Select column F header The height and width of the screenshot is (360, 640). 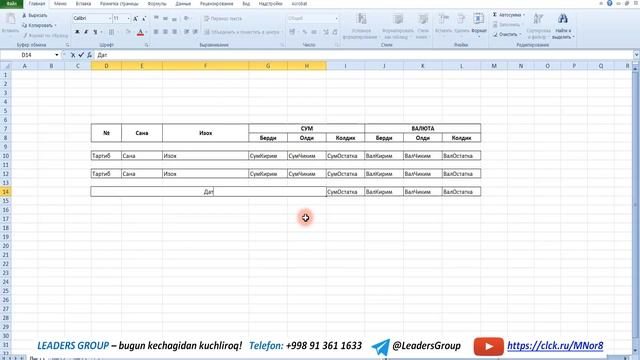coord(205,66)
